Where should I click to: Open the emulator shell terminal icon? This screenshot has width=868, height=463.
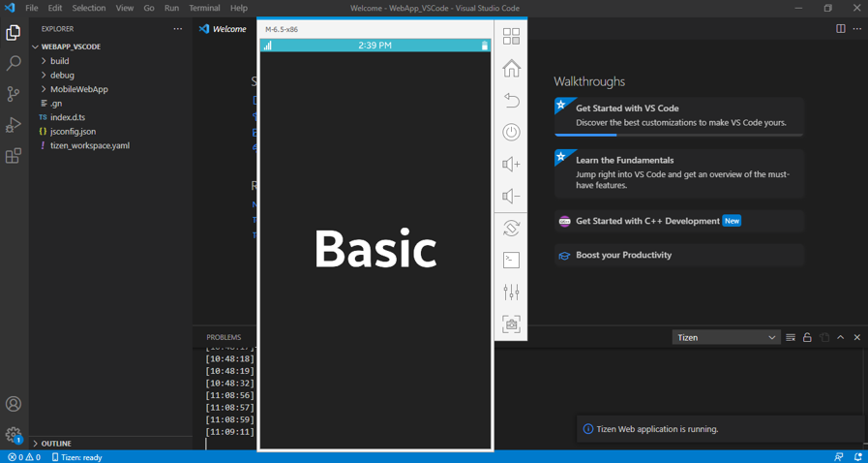[511, 261]
